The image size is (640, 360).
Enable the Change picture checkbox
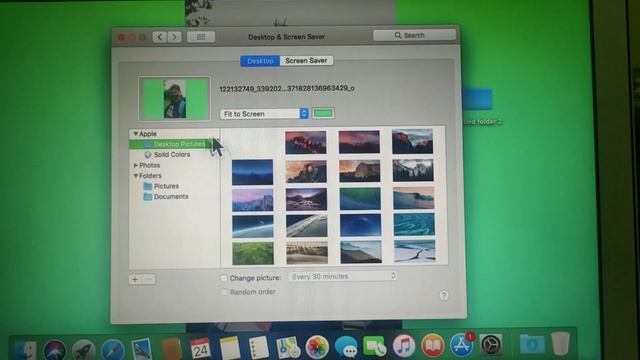224,278
